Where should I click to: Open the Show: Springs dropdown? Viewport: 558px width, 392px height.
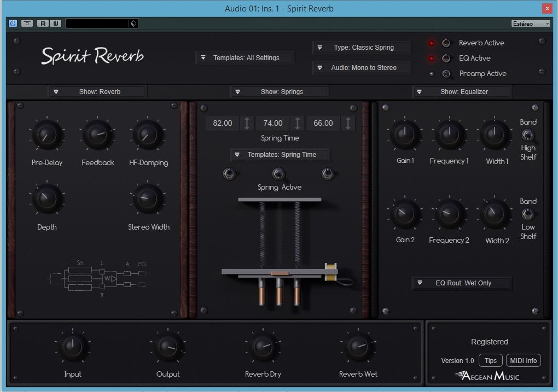tap(280, 92)
